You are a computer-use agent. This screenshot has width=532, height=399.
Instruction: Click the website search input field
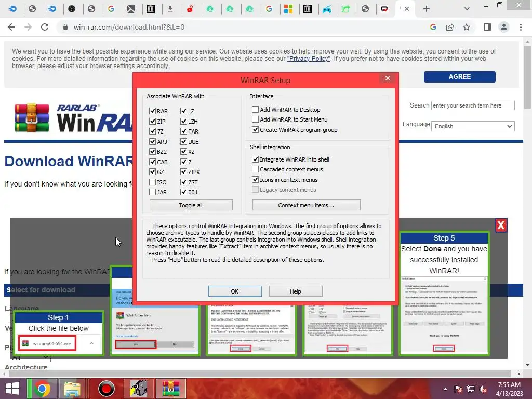click(x=473, y=105)
